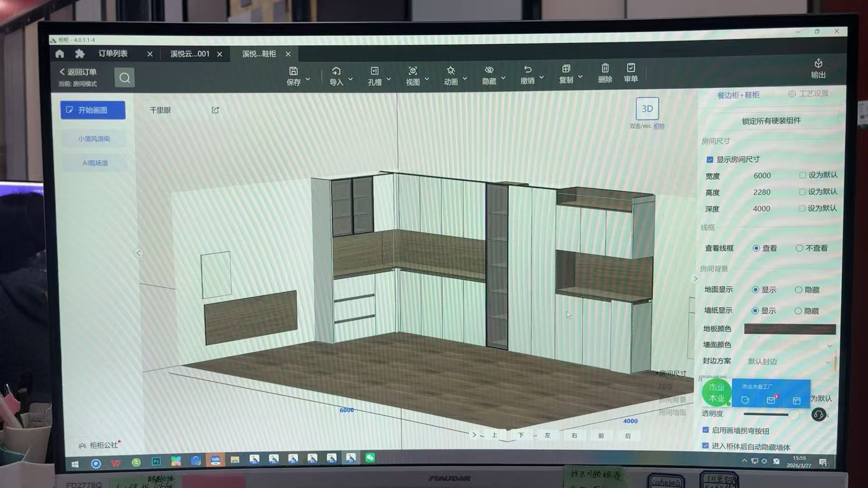Click 锁定所有硬装组件 button
This screenshot has height=488, width=868.
click(771, 121)
